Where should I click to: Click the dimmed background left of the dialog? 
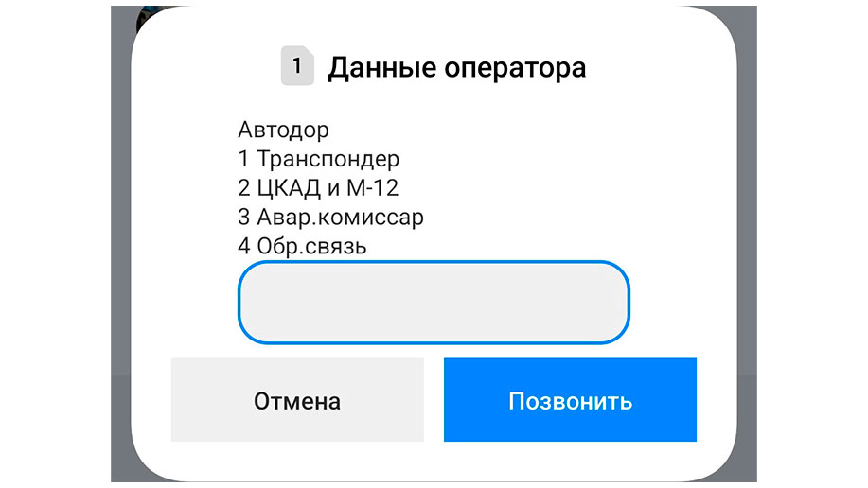tap(120, 243)
